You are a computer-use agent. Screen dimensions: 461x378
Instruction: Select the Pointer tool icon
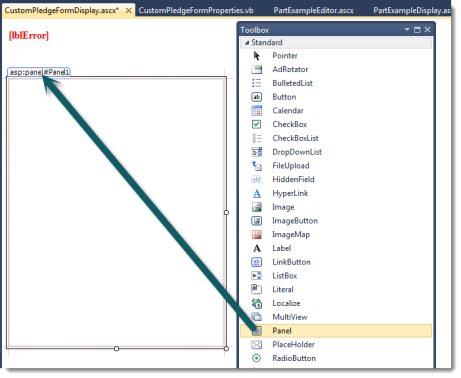[256, 56]
